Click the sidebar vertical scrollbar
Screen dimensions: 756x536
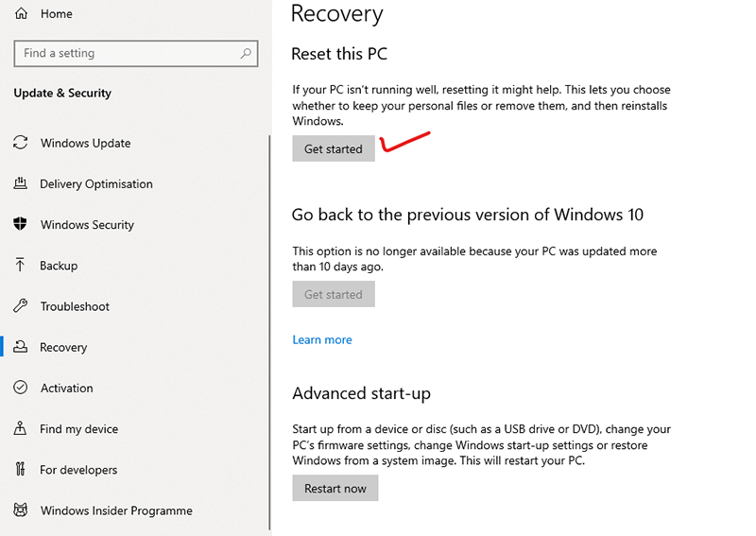pos(270,331)
